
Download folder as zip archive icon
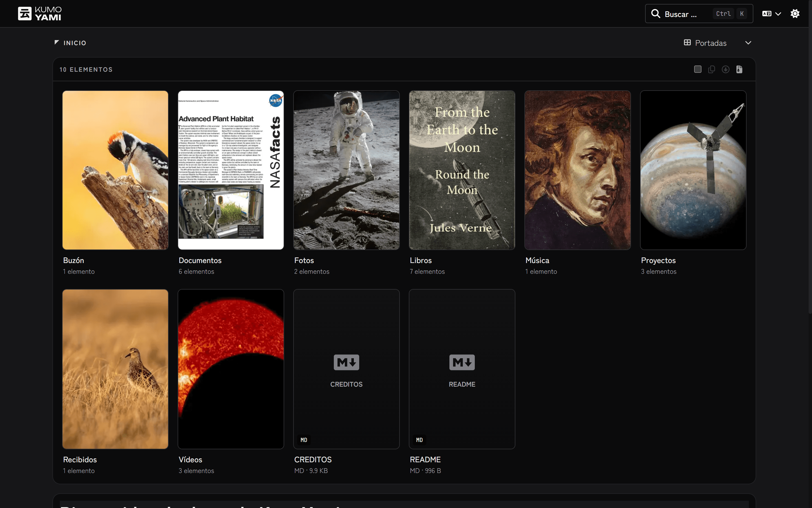point(739,69)
